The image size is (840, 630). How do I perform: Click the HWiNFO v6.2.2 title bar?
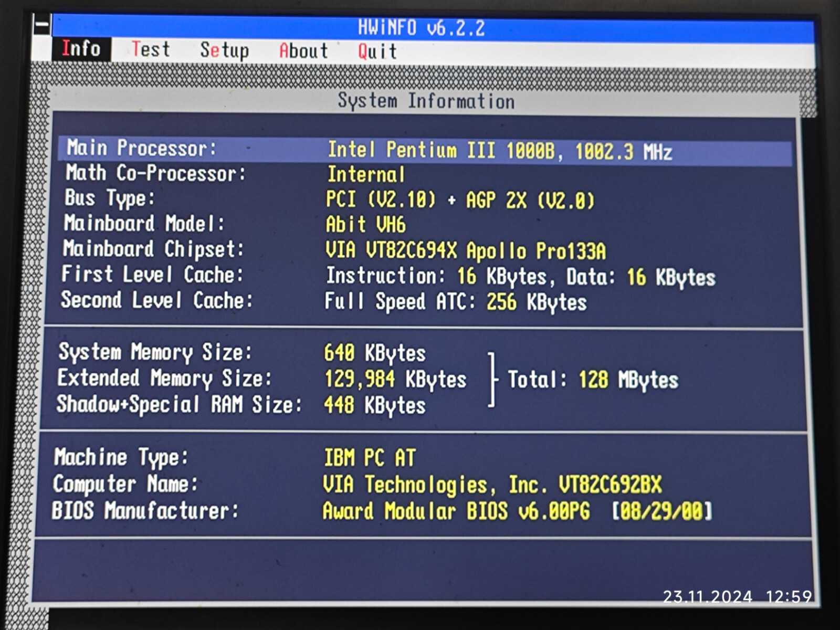tap(433, 27)
